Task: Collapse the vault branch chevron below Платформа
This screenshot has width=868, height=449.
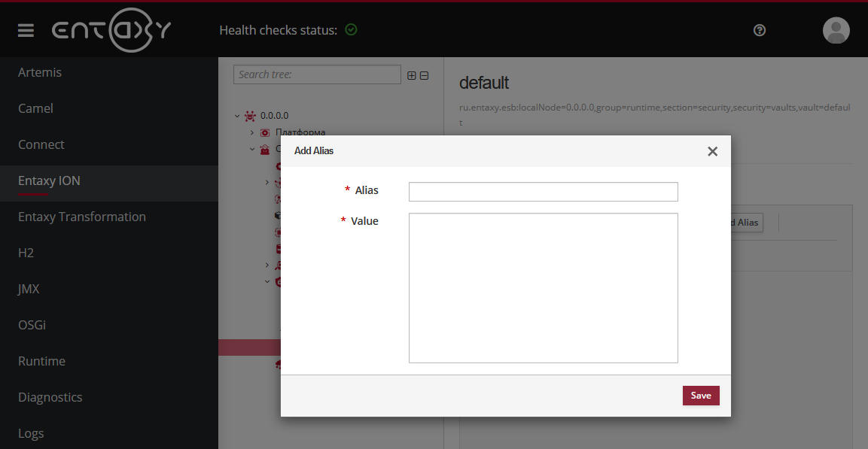Action: (251, 148)
